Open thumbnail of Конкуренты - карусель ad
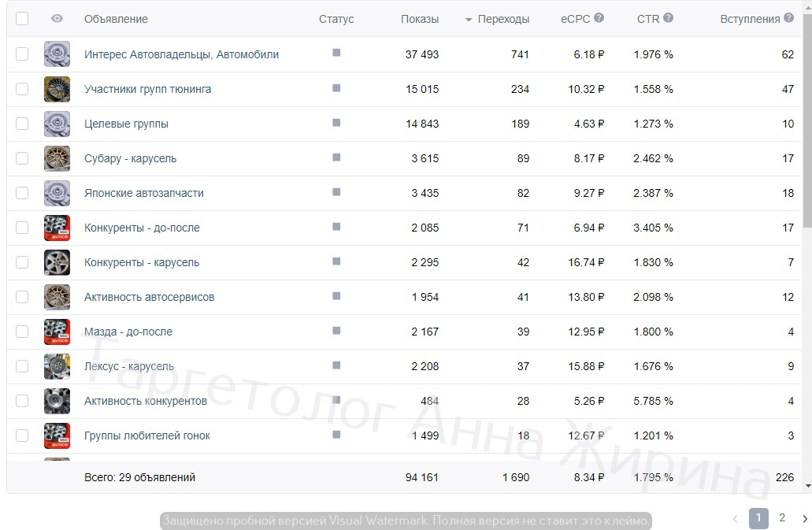 (x=57, y=262)
